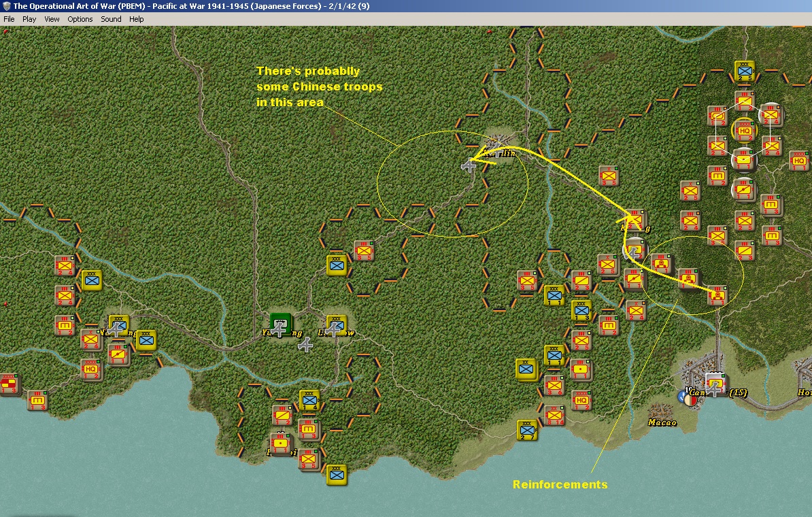Click the red and white circular marker at Canton
Screen dimensions: 812x517
[691, 399]
